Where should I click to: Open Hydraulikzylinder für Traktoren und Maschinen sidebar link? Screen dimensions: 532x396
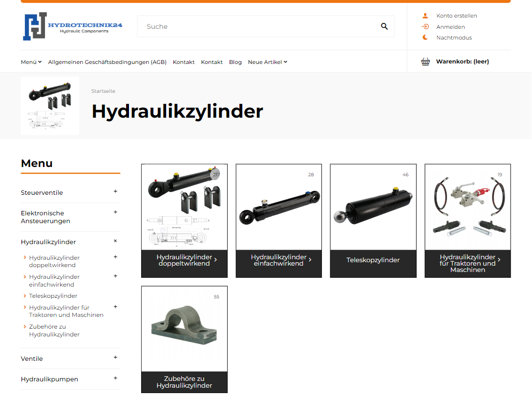(x=66, y=311)
